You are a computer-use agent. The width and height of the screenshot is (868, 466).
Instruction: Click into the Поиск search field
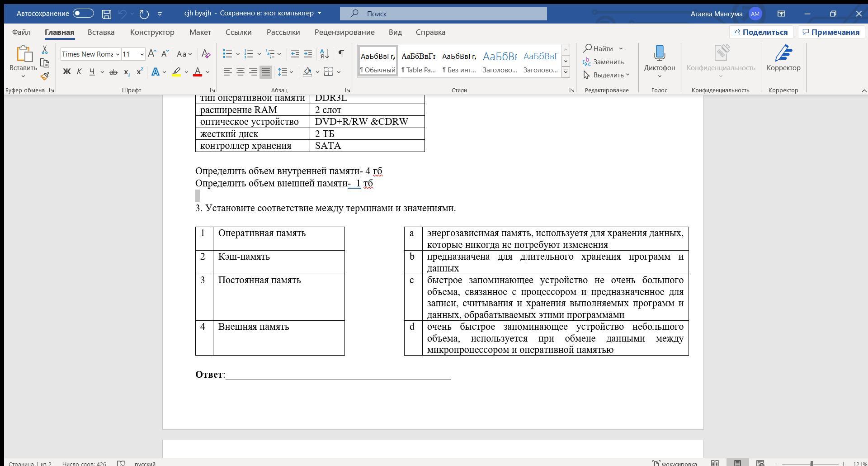pyautogui.click(x=443, y=14)
